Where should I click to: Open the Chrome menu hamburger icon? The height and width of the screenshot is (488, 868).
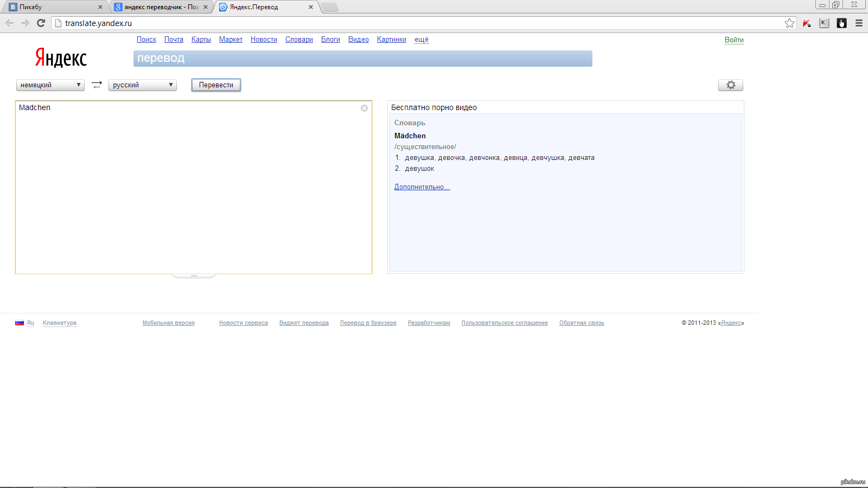(859, 23)
